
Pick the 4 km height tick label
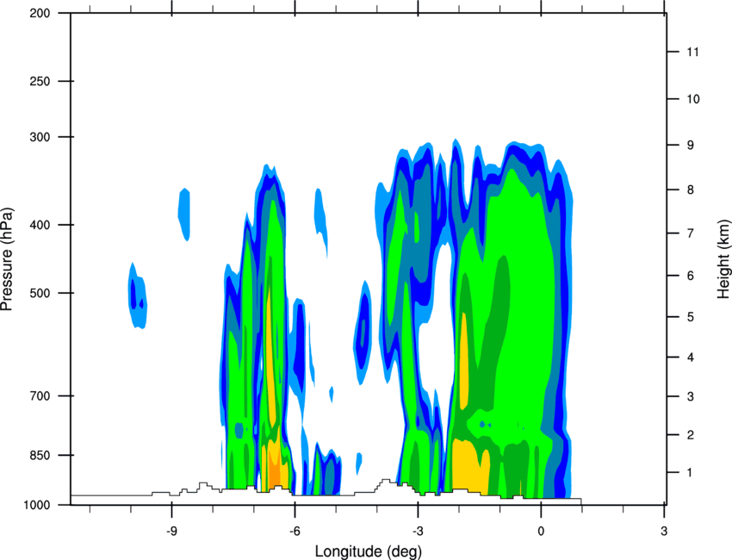(x=691, y=358)
